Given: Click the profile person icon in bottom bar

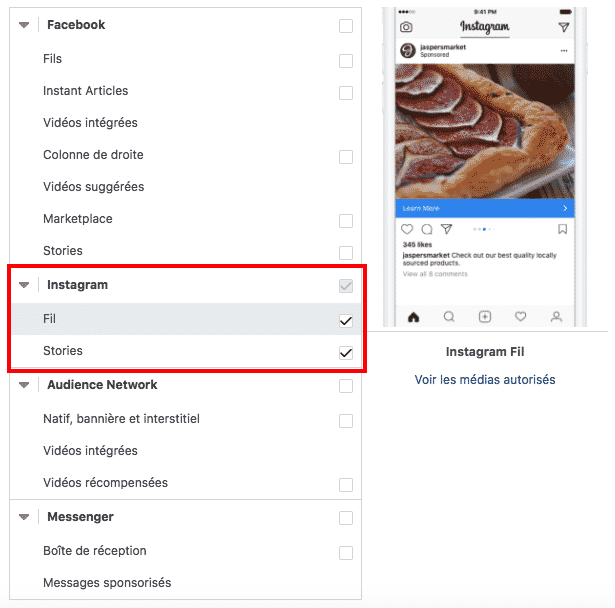Looking at the screenshot, I should [x=556, y=317].
